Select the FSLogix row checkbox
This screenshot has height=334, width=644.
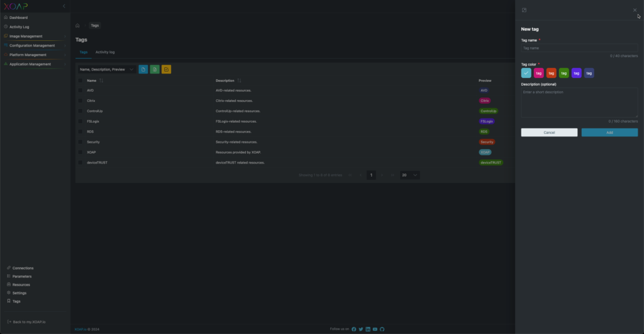click(x=80, y=121)
